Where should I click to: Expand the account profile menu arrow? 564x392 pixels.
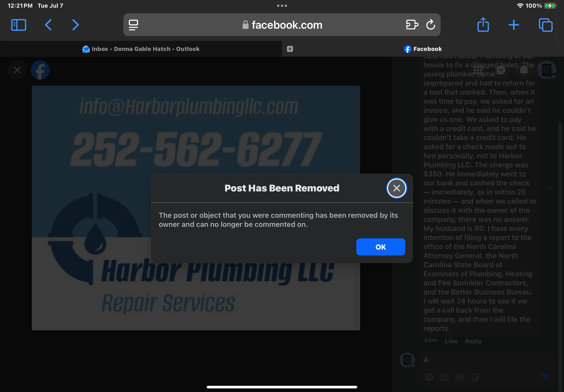[553, 77]
